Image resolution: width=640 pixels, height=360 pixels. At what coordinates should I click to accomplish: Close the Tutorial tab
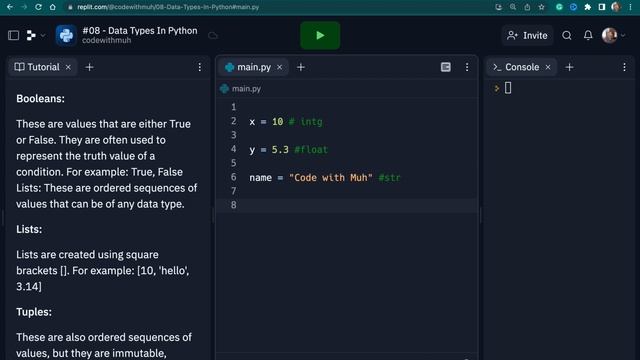pyautogui.click(x=68, y=67)
